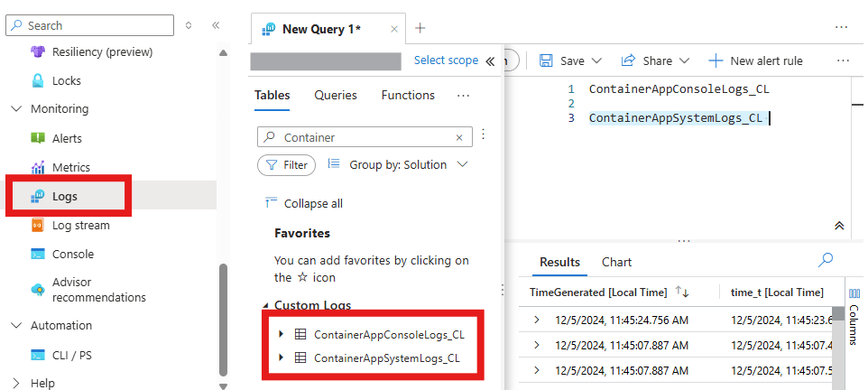Switch to the Chart tab

(x=616, y=263)
